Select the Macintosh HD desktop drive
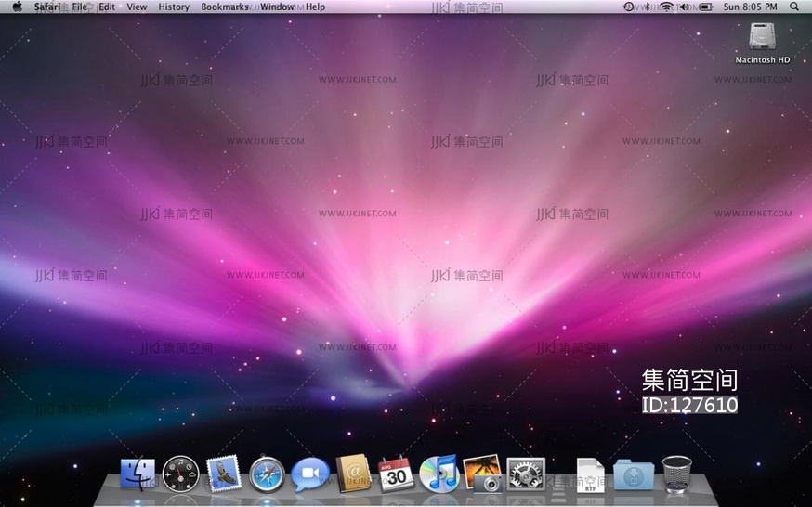 coord(762,44)
